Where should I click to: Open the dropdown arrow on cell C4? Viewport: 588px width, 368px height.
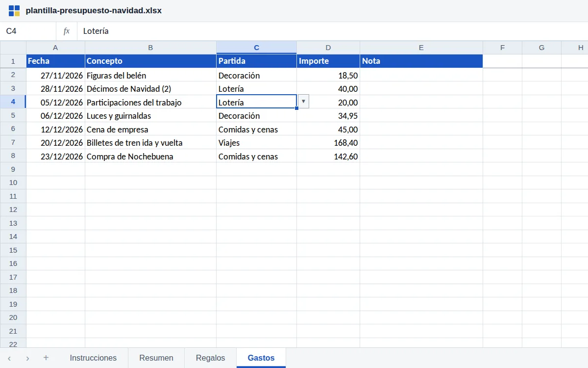click(x=303, y=102)
